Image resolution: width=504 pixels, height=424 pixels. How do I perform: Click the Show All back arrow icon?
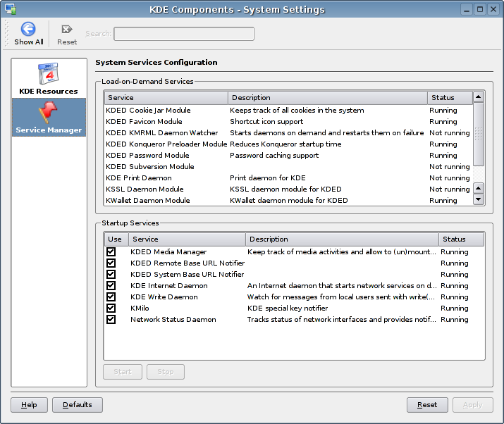point(28,29)
